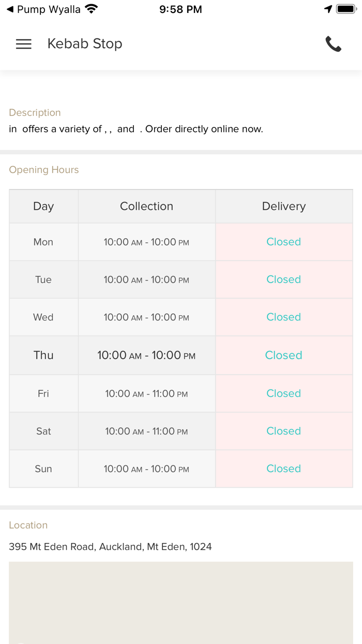Tap the Mt Eden Road address
The width and height of the screenshot is (362, 644).
pos(110,547)
